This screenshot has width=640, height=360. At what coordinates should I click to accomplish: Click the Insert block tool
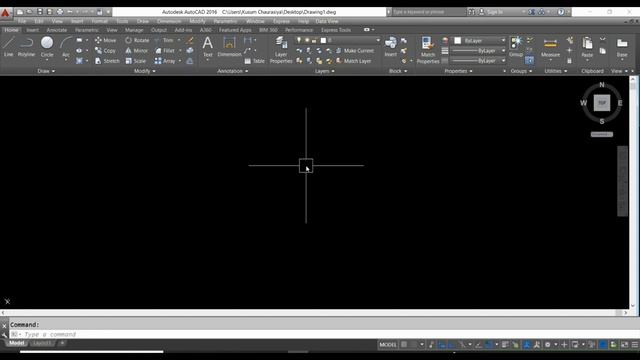391,46
